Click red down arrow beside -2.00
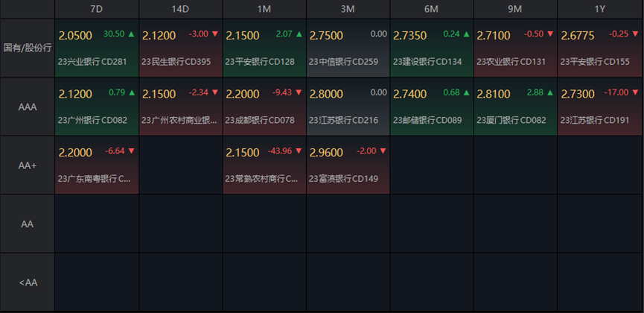 point(383,151)
